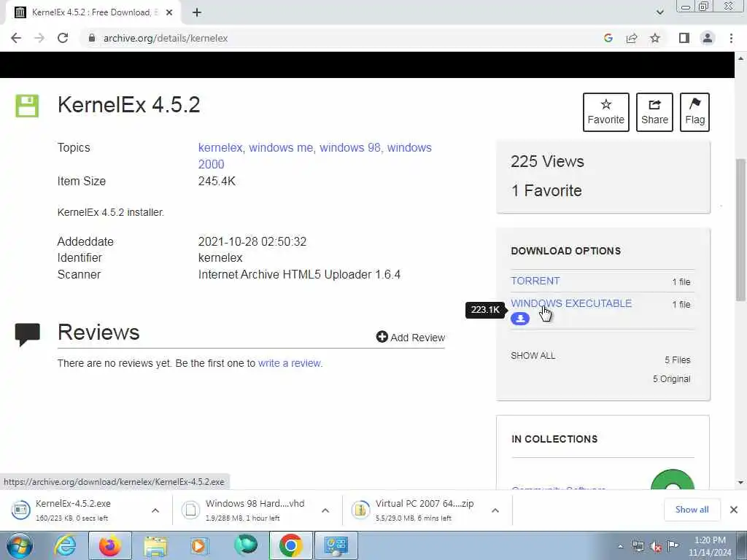Click the blue download icon under Windows Executable
This screenshot has height=560, width=747.
click(x=519, y=319)
